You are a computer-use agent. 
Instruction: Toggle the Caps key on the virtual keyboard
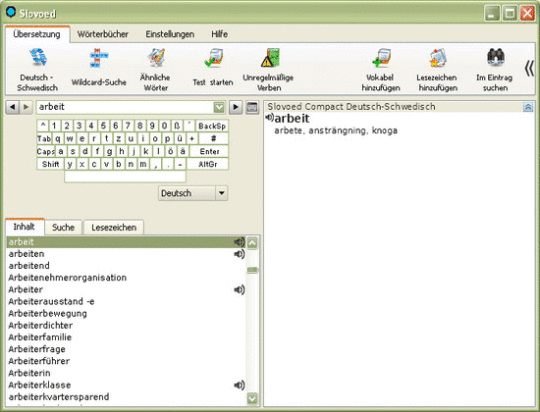click(46, 152)
